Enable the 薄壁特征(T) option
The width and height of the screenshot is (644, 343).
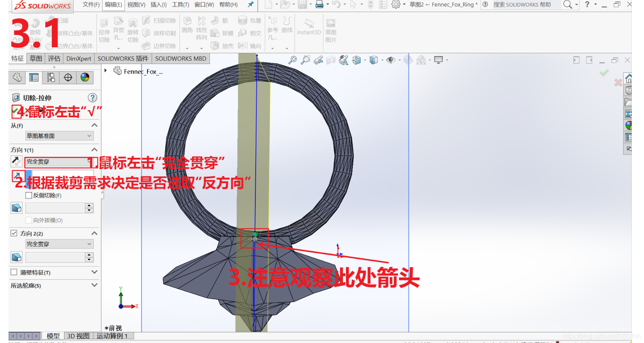(x=14, y=272)
